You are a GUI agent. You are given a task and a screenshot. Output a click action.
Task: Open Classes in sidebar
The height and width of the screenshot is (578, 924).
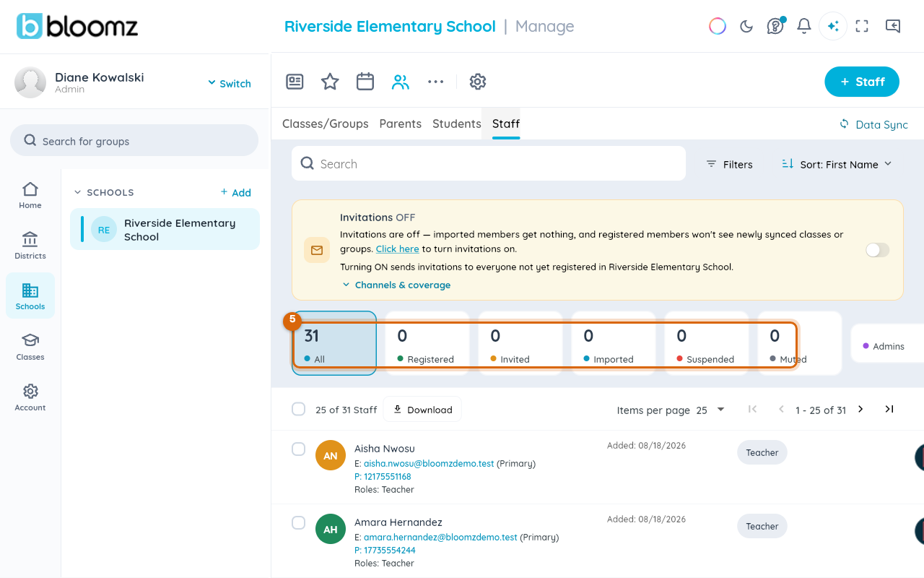30,347
